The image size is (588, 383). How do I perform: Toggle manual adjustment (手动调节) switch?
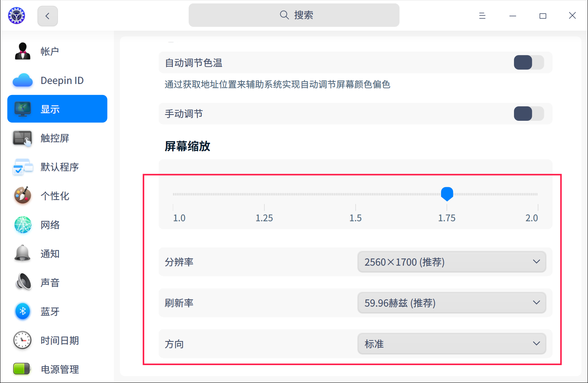coord(528,114)
